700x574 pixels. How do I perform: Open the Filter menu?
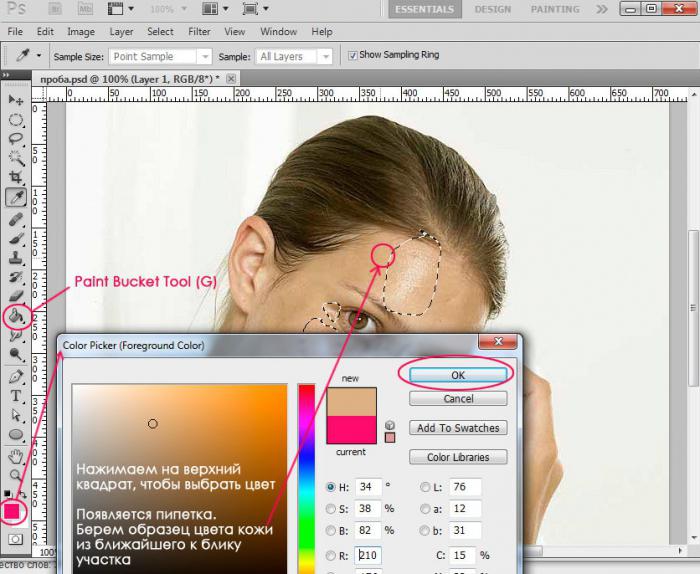click(199, 32)
